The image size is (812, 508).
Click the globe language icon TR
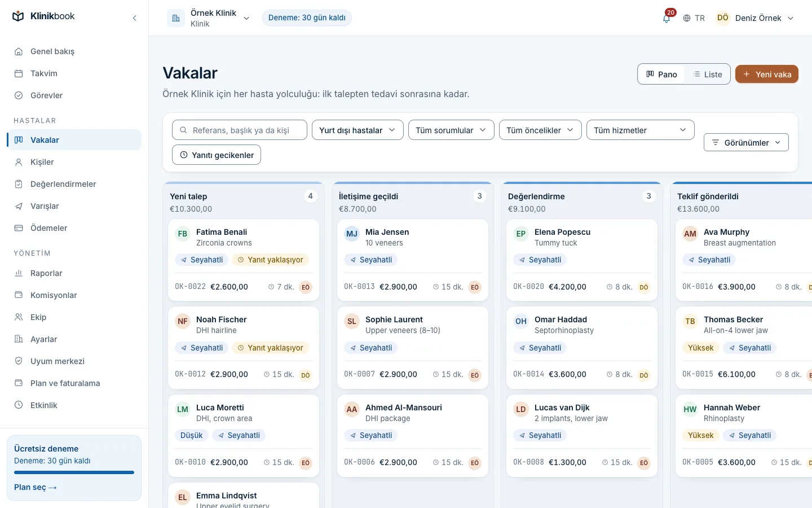694,18
